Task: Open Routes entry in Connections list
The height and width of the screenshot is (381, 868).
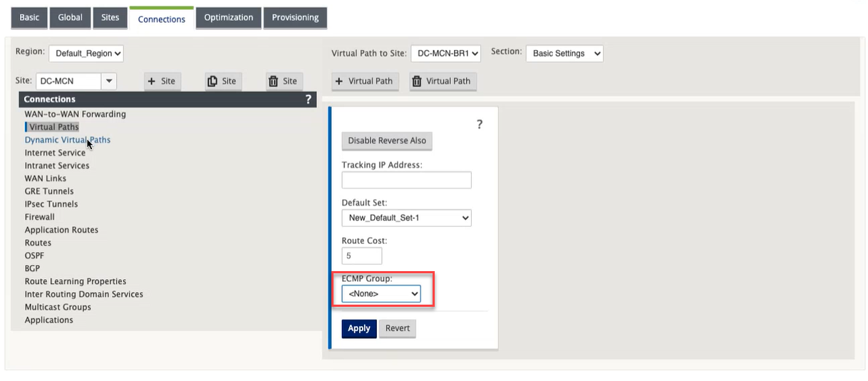Action: pos(38,243)
